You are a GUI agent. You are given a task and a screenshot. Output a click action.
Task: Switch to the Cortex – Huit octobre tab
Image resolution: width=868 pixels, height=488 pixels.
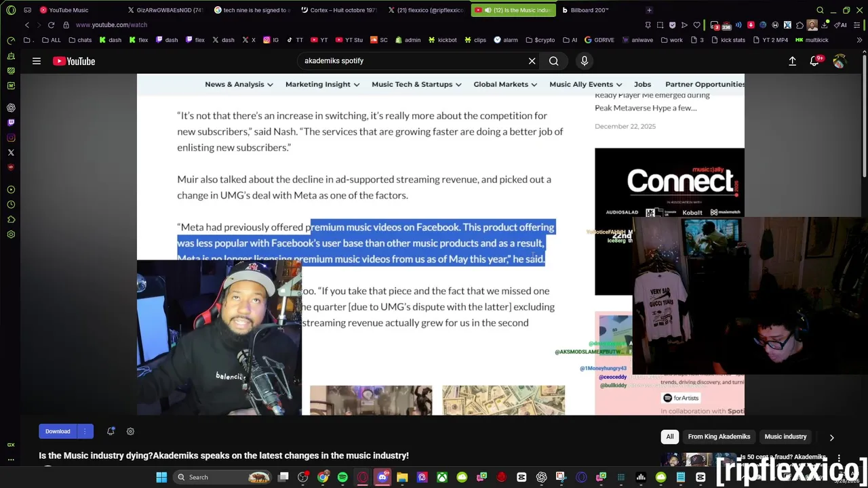(338, 10)
